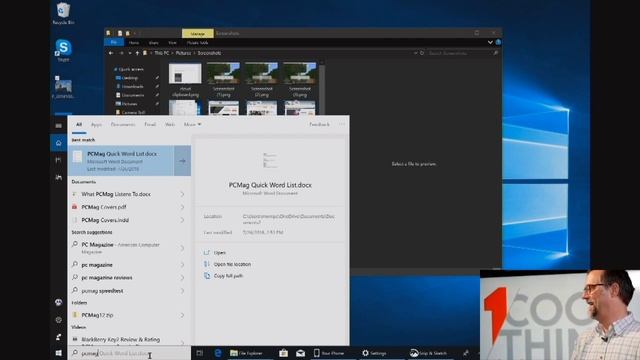Launch Microsoft Edge from the taskbar
The height and width of the screenshot is (360, 640).
(218, 353)
